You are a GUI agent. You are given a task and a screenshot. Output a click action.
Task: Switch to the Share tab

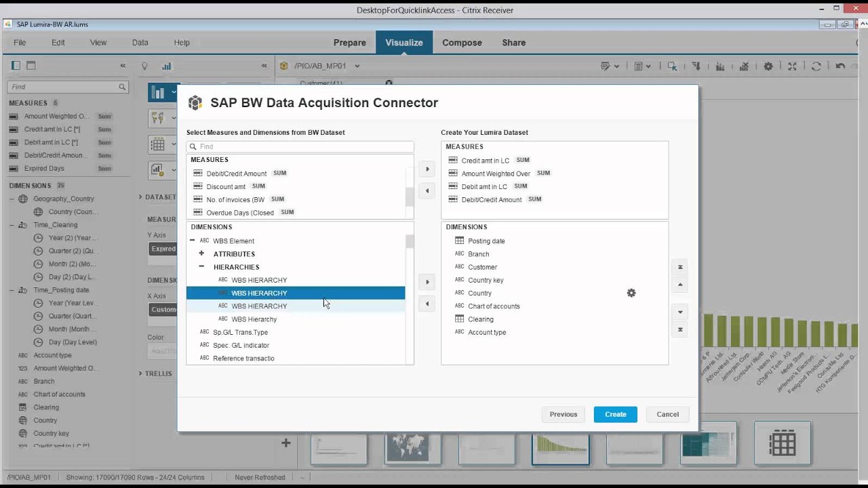pyautogui.click(x=514, y=43)
